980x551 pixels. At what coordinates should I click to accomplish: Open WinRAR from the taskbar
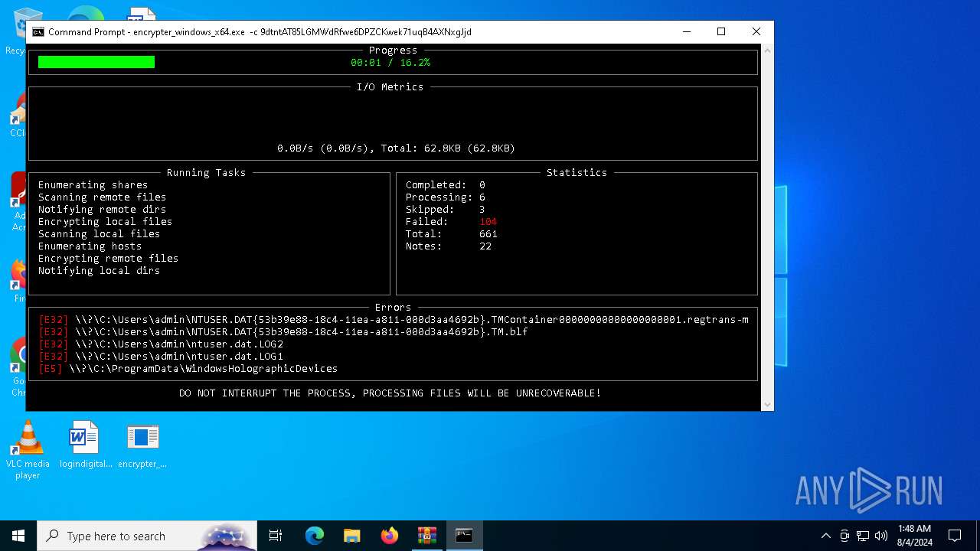point(427,536)
